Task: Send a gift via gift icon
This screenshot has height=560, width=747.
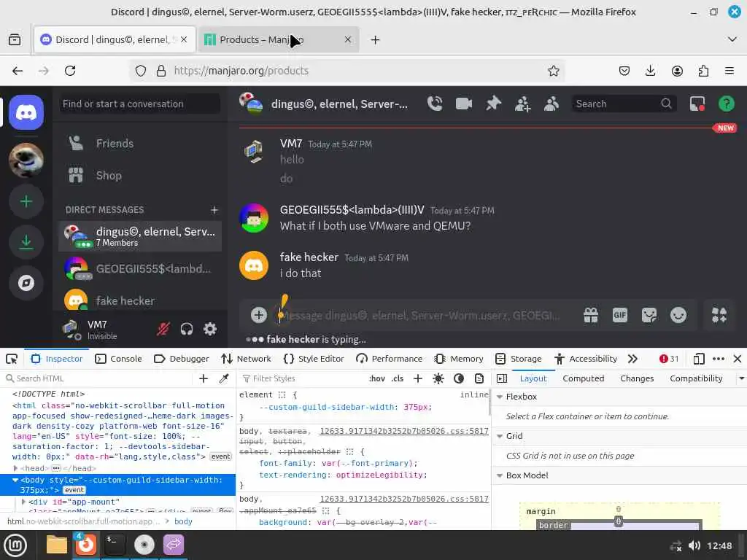Action: 591,315
